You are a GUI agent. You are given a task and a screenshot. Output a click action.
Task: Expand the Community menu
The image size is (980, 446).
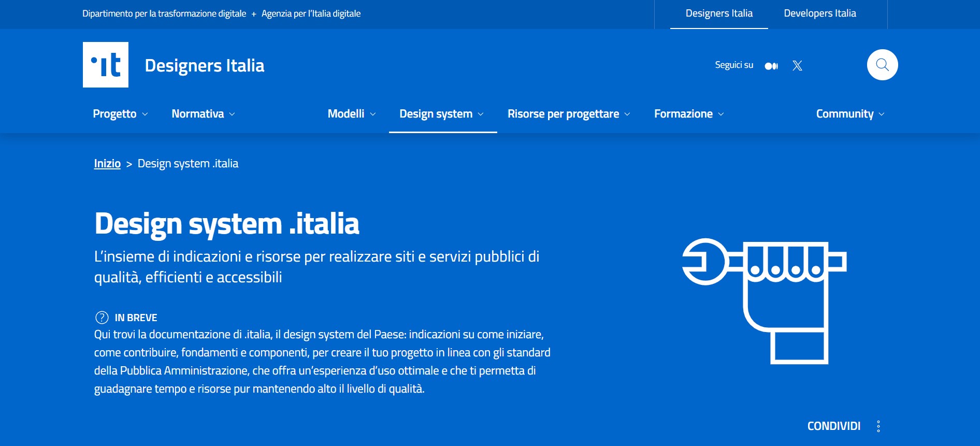click(851, 114)
